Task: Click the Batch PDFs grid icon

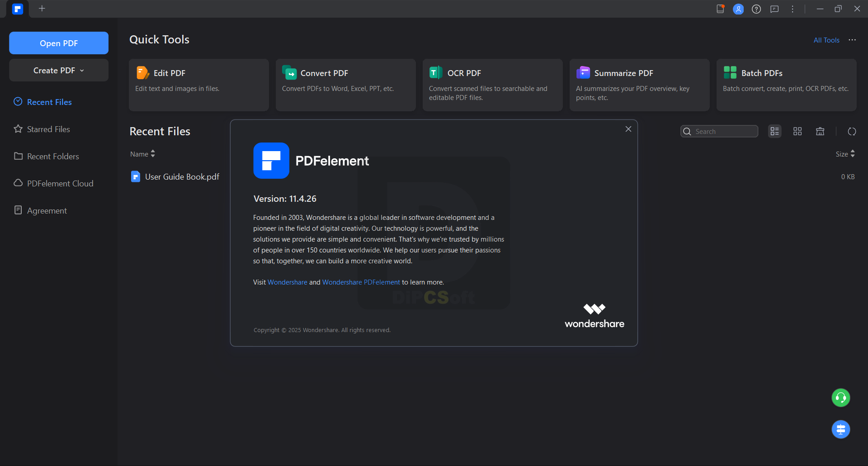Action: 730,72
